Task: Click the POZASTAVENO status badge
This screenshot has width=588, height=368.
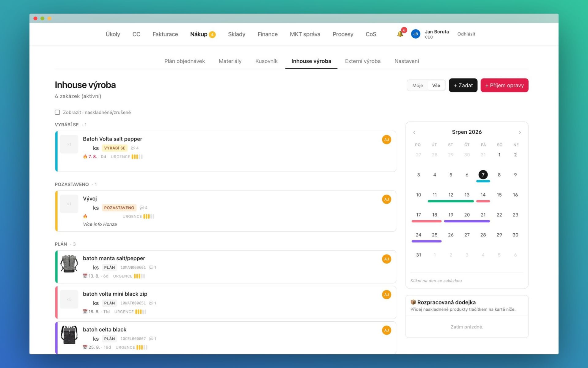Action: (x=119, y=208)
